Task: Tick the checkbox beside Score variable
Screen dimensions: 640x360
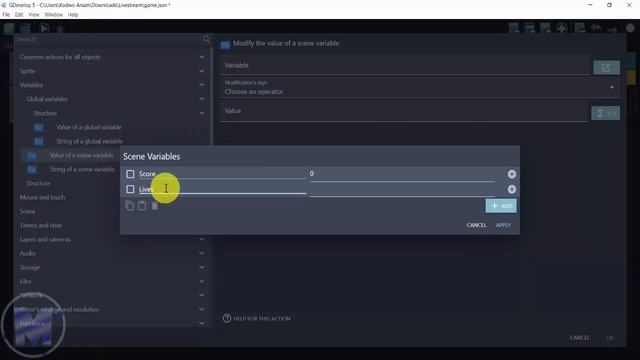Action: [x=130, y=174]
